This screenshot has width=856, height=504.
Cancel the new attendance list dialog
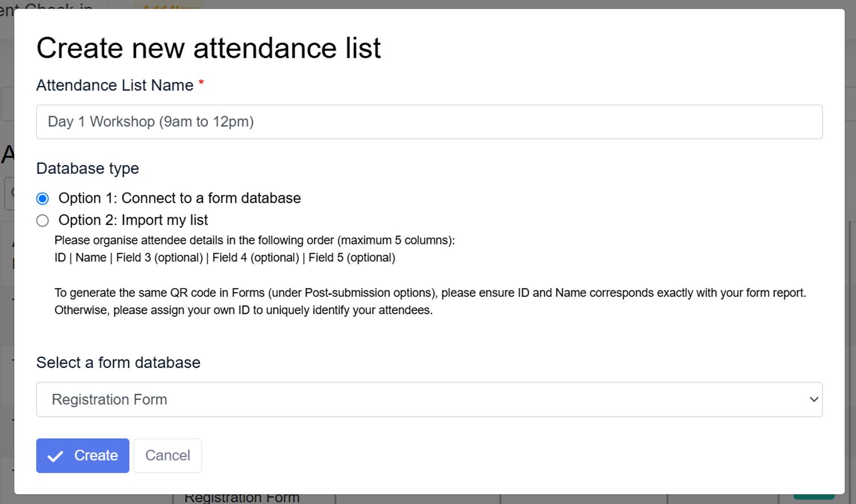[x=168, y=456]
